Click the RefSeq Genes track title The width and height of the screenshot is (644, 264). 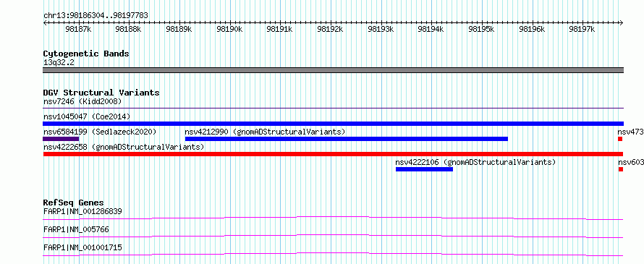[74, 203]
